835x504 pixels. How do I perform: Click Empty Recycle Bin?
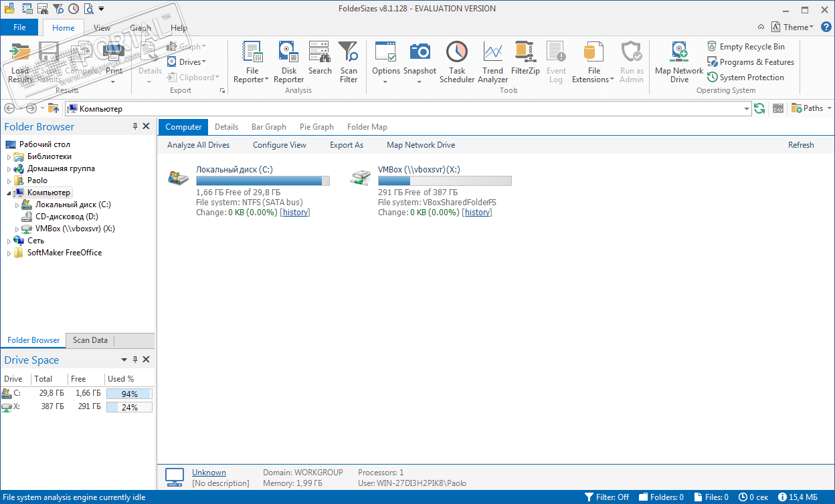(x=746, y=47)
